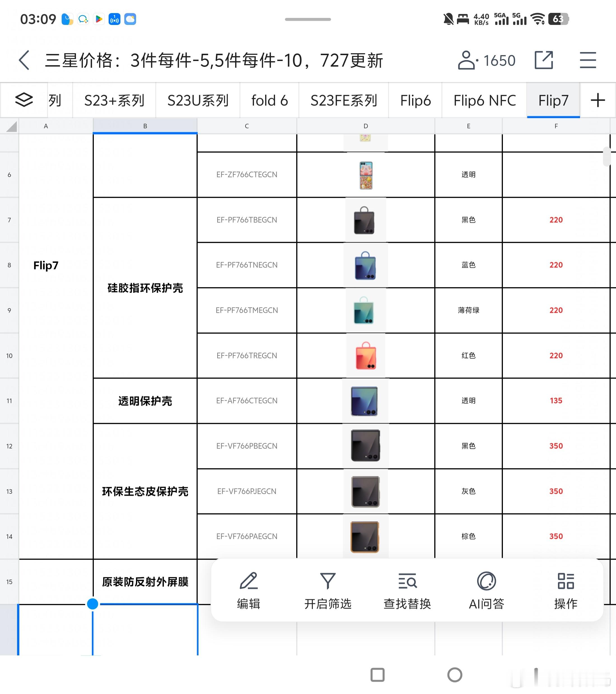The width and height of the screenshot is (616, 694).
Task: Open the hamburger menu icon
Action: 588,60
